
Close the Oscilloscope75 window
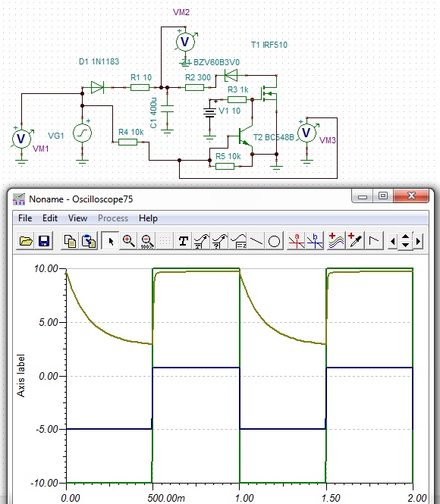(411, 196)
